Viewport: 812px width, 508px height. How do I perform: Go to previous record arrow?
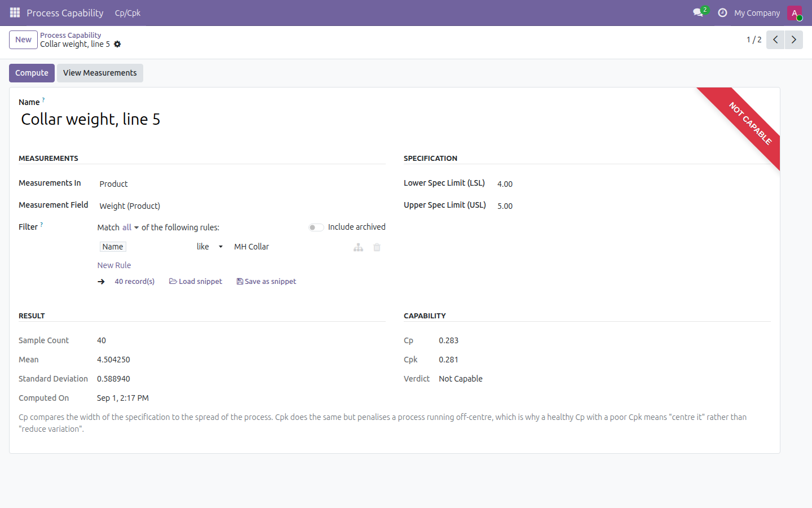[x=775, y=40]
